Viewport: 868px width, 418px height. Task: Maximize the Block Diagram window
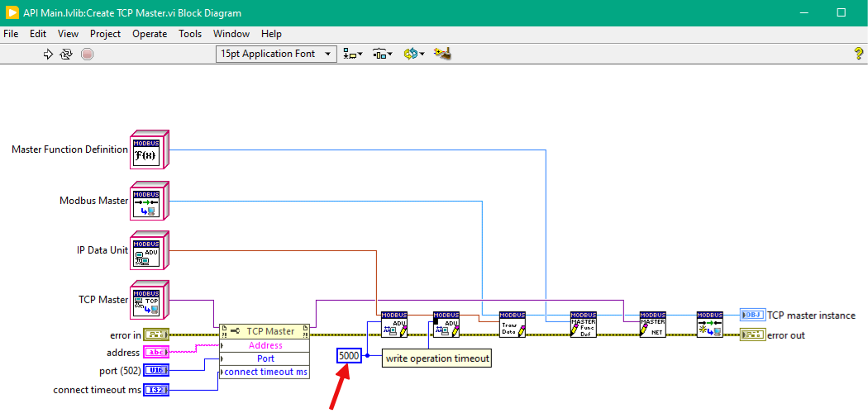tap(841, 12)
